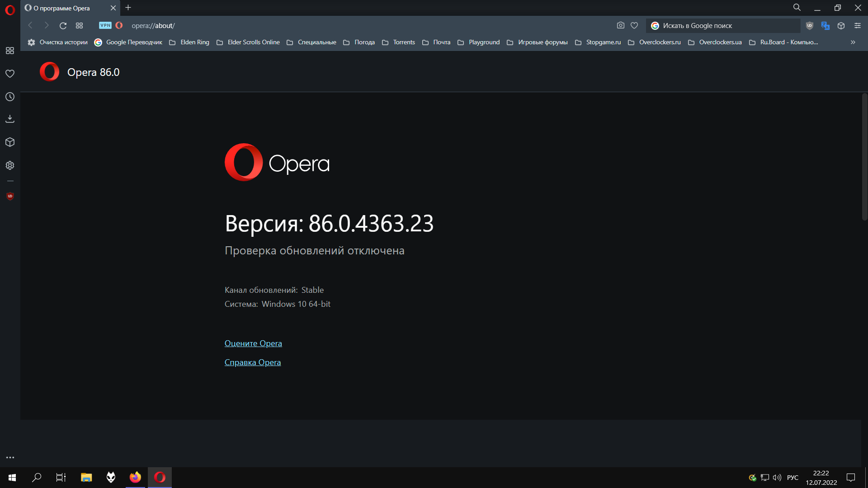Image resolution: width=868 pixels, height=488 pixels.
Task: Open history clock in the sidebar
Action: click(x=10, y=97)
